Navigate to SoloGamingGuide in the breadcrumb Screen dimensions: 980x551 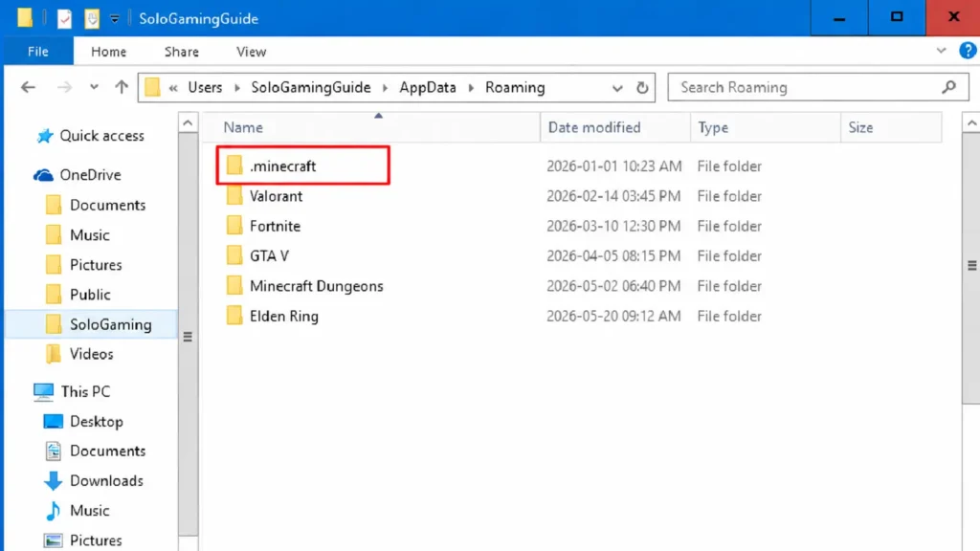(x=311, y=87)
